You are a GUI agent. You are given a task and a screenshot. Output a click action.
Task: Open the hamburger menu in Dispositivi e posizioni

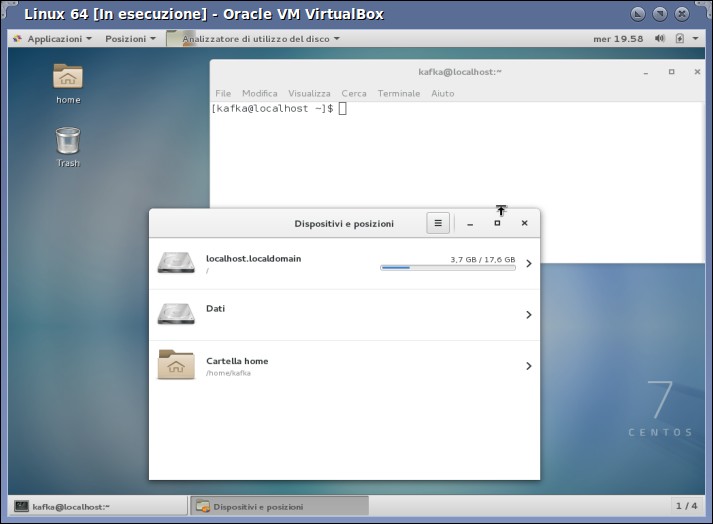click(x=438, y=223)
